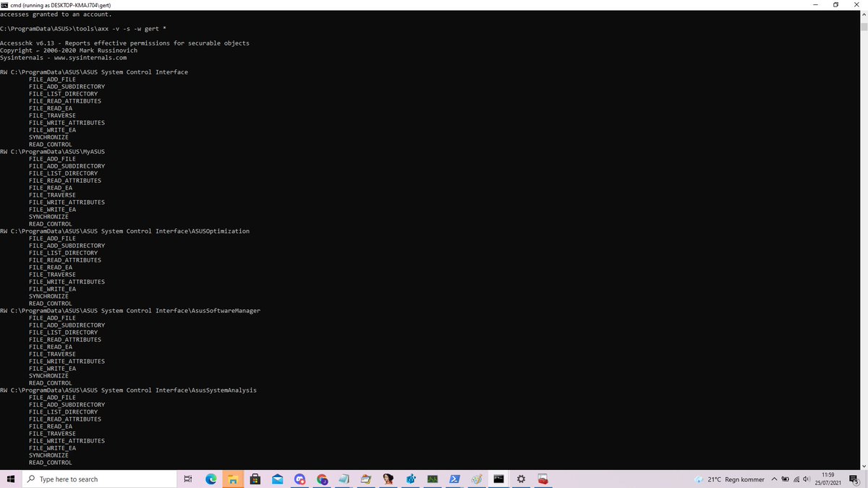Click the path line ending in 'AsusSoftwareManager'
The image size is (868, 488).
(130, 311)
